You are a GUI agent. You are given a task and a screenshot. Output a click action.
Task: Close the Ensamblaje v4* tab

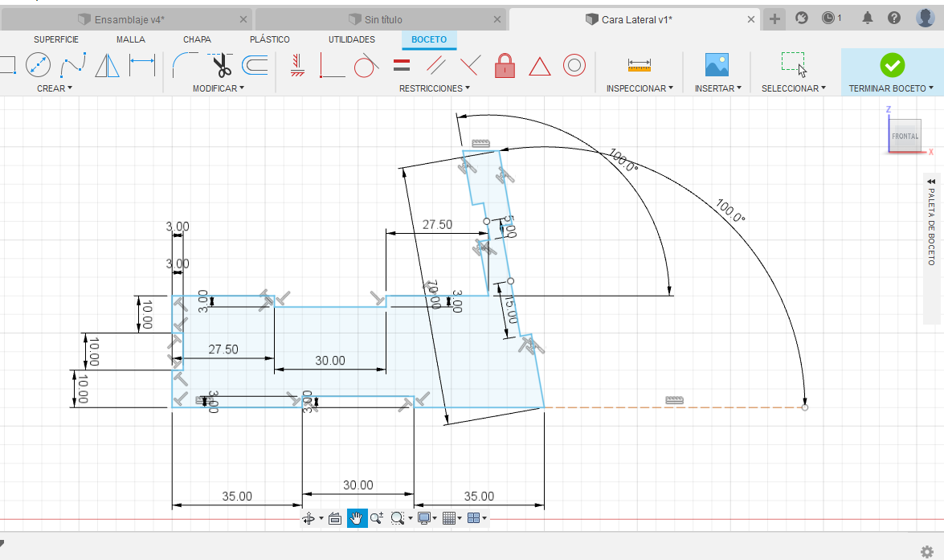pos(243,19)
